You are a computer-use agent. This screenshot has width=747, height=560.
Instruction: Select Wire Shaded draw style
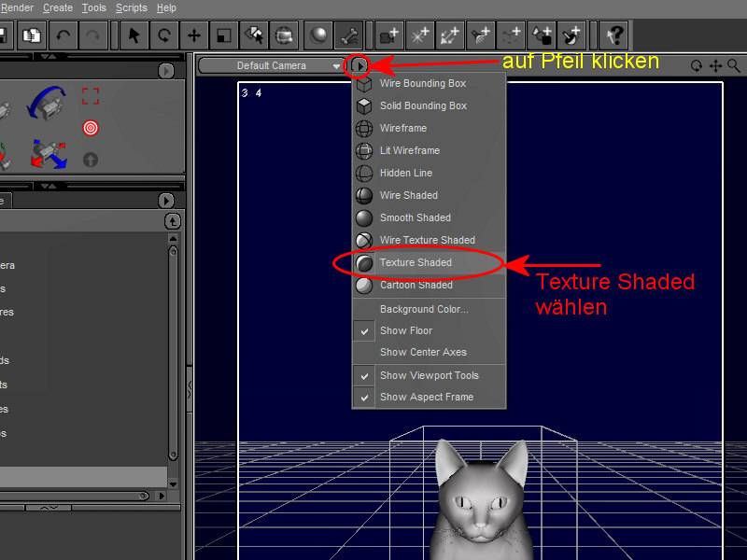click(x=429, y=195)
